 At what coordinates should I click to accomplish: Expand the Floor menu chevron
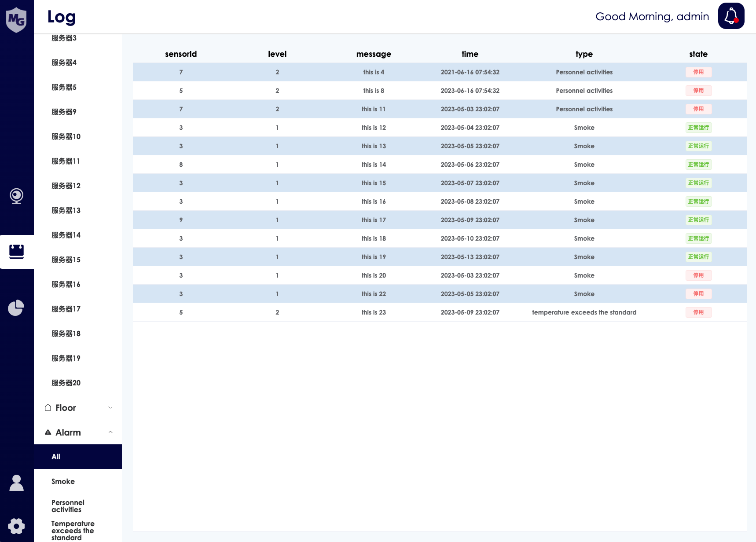pyautogui.click(x=110, y=408)
